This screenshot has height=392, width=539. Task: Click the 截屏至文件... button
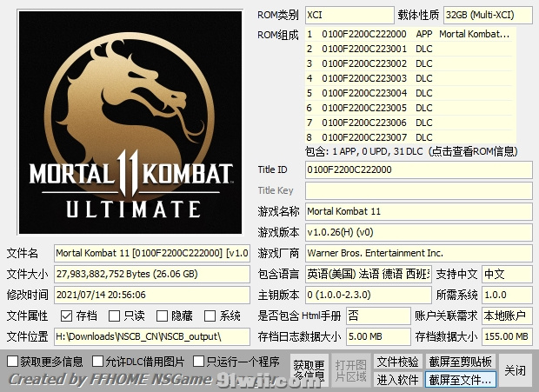[461, 380]
